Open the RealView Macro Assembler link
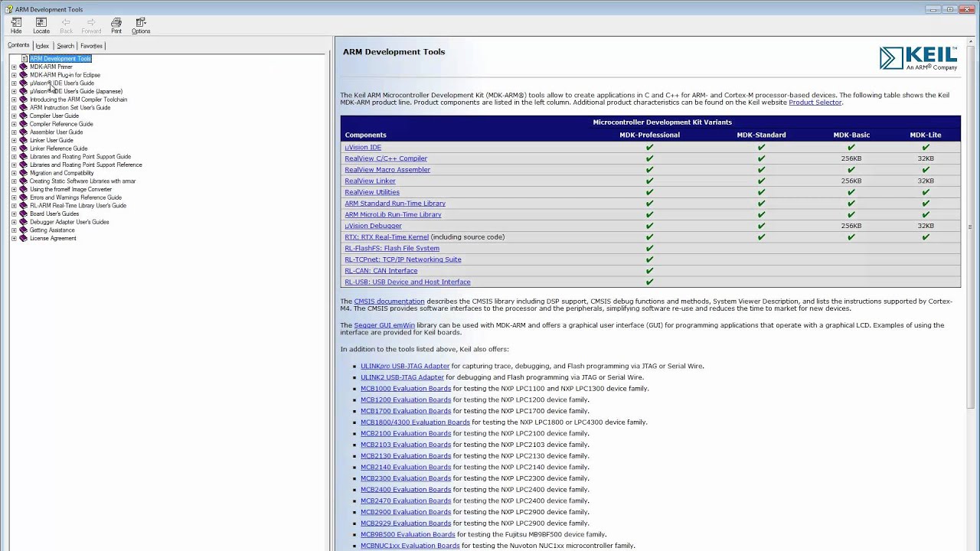The image size is (980, 551). click(387, 170)
